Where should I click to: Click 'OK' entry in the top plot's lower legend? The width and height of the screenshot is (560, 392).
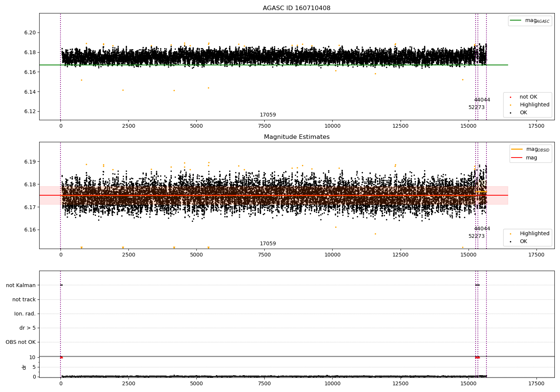[x=523, y=113]
